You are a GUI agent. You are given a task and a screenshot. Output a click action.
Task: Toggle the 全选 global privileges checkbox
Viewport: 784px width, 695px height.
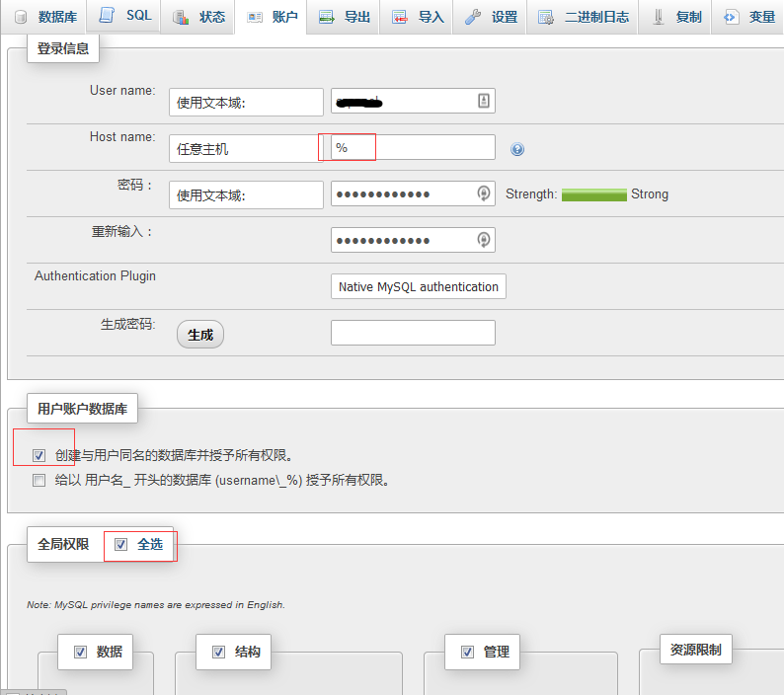coord(121,544)
